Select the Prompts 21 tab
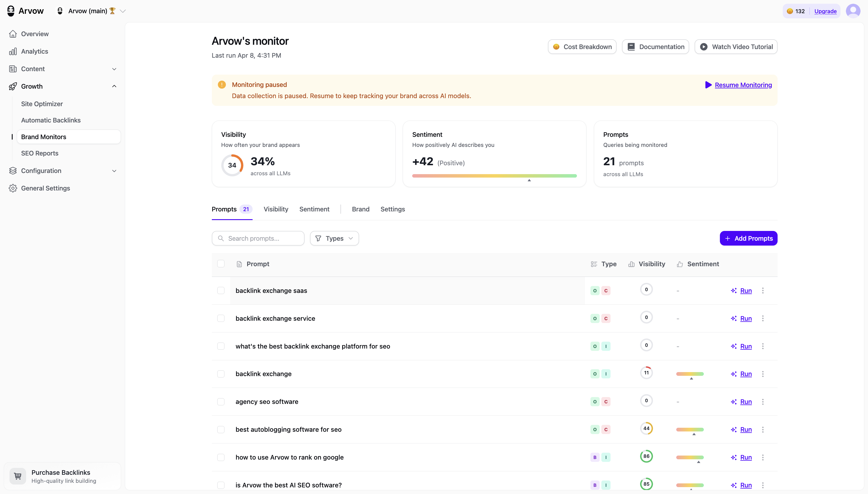868x494 pixels. point(232,209)
